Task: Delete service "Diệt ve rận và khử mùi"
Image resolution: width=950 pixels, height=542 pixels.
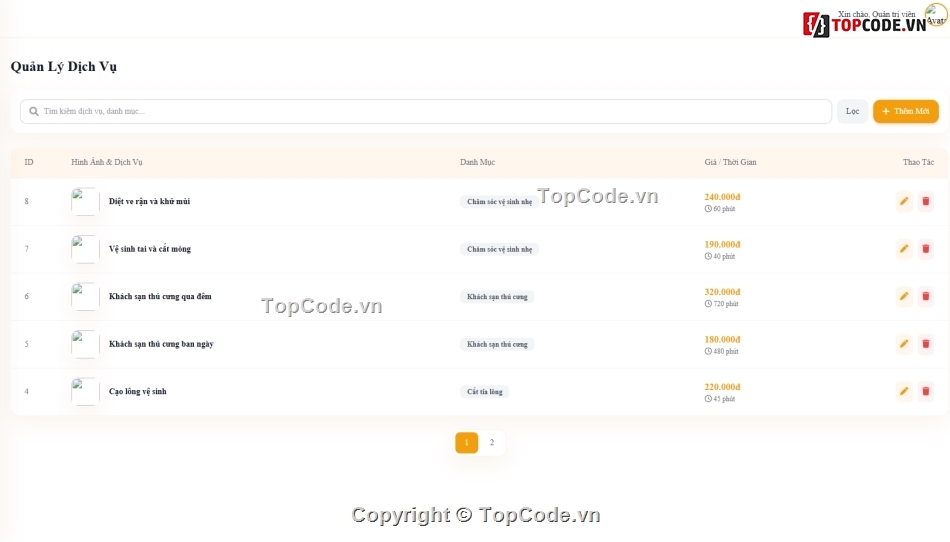Action: (x=926, y=201)
